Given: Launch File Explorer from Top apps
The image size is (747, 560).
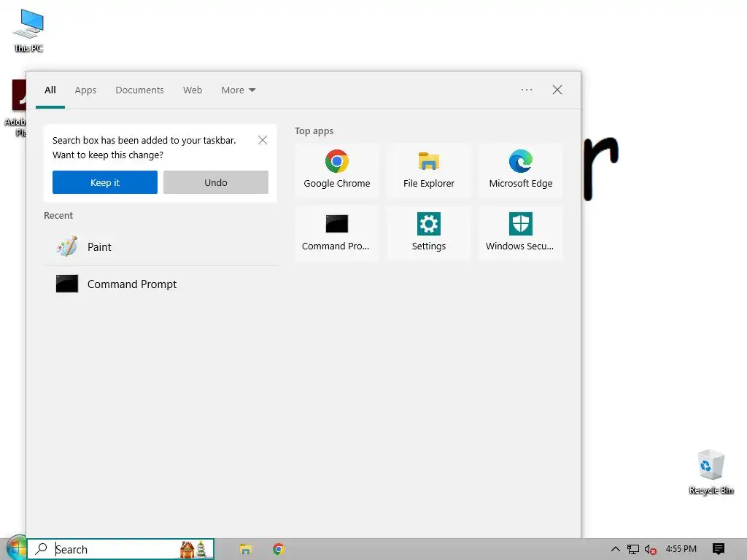Looking at the screenshot, I should coord(429,170).
